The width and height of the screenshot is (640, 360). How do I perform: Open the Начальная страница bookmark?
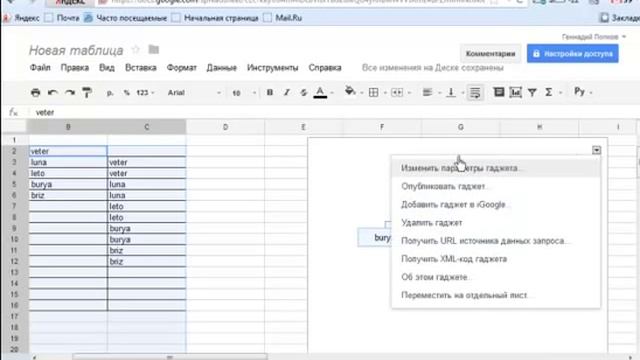(x=216, y=18)
